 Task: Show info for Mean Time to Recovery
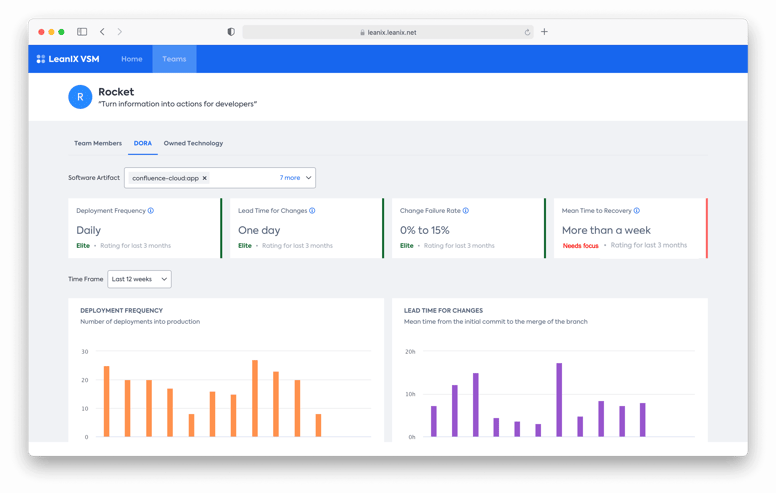point(637,210)
